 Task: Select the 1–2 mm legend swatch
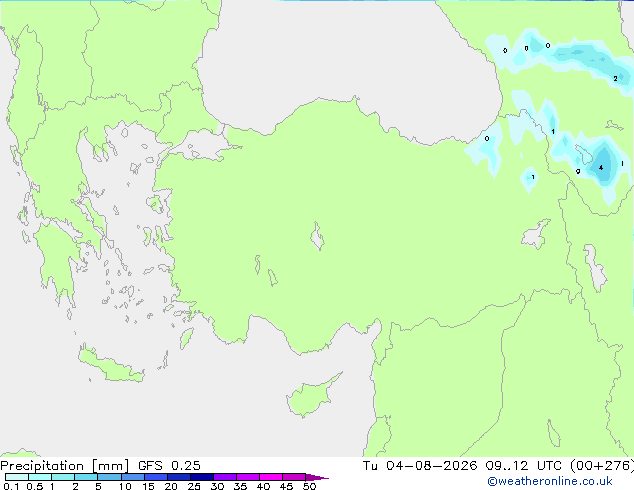[x=63, y=477]
